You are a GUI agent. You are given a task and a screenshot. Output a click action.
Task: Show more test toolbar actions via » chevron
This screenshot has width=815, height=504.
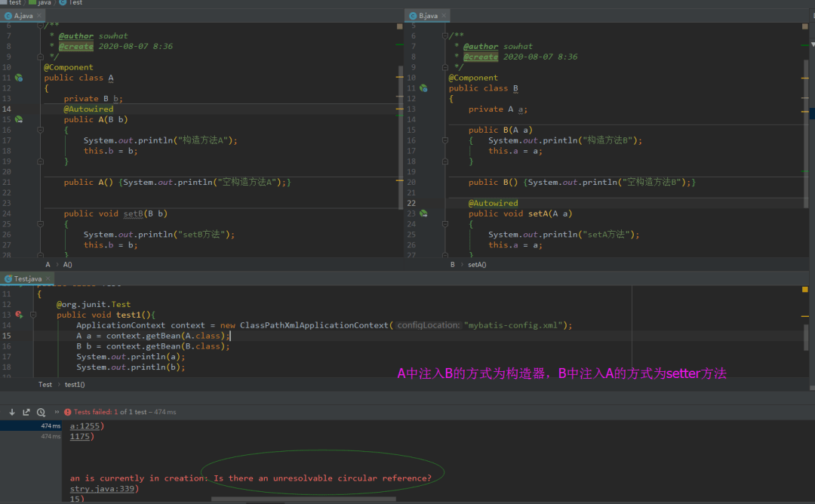click(57, 411)
